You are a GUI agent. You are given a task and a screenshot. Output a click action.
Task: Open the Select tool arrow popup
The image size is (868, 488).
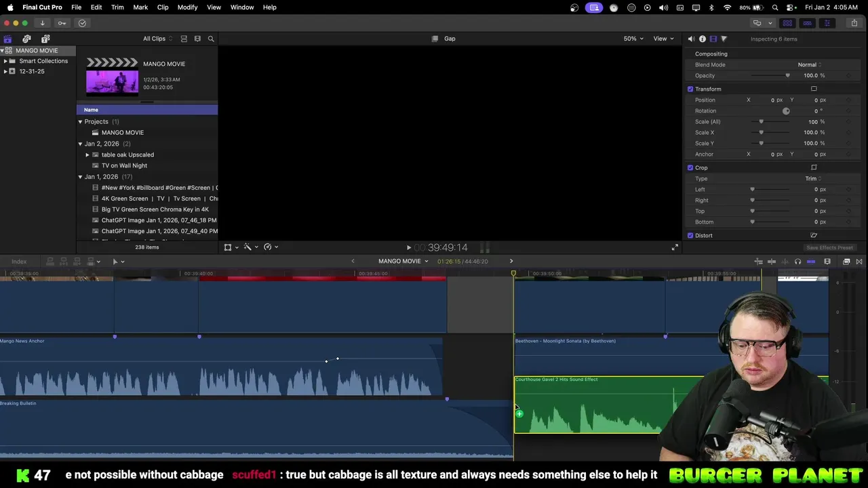117,262
